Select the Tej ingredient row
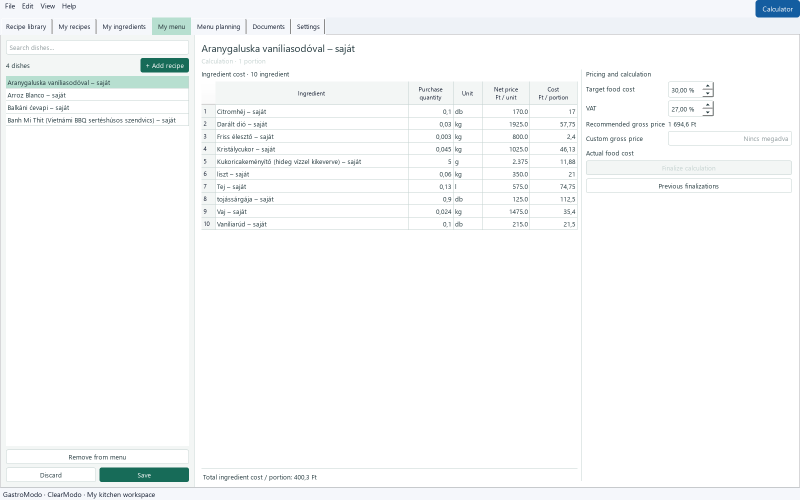 point(389,187)
